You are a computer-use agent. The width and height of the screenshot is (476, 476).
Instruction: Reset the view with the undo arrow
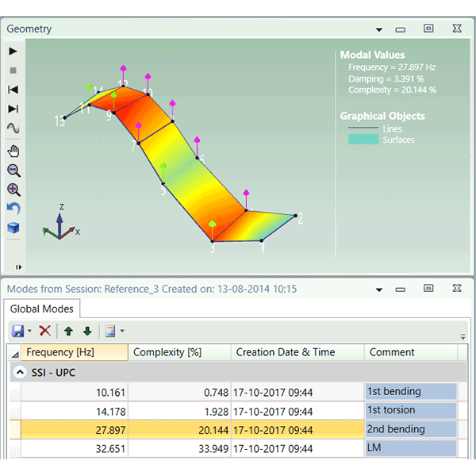click(13, 209)
